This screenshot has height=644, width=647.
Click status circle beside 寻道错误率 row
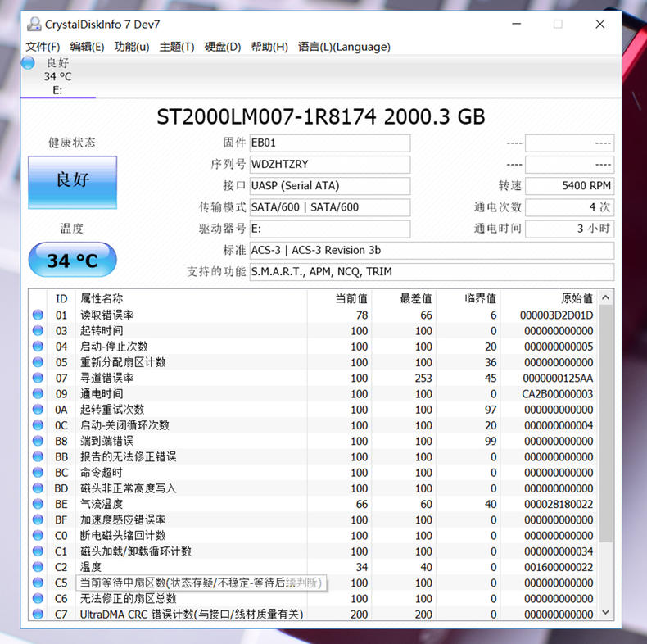point(38,379)
